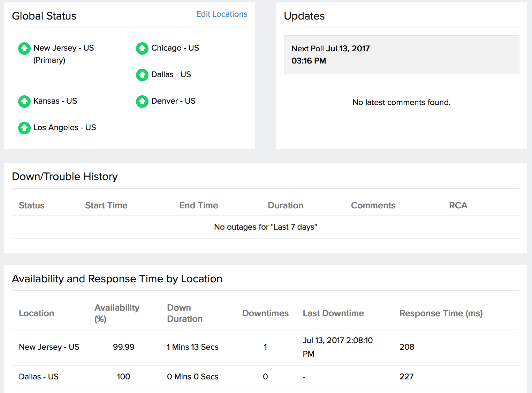Viewport: 532px width, 393px height.
Task: Select the Dallas response time 227 cell
Action: pos(406,377)
